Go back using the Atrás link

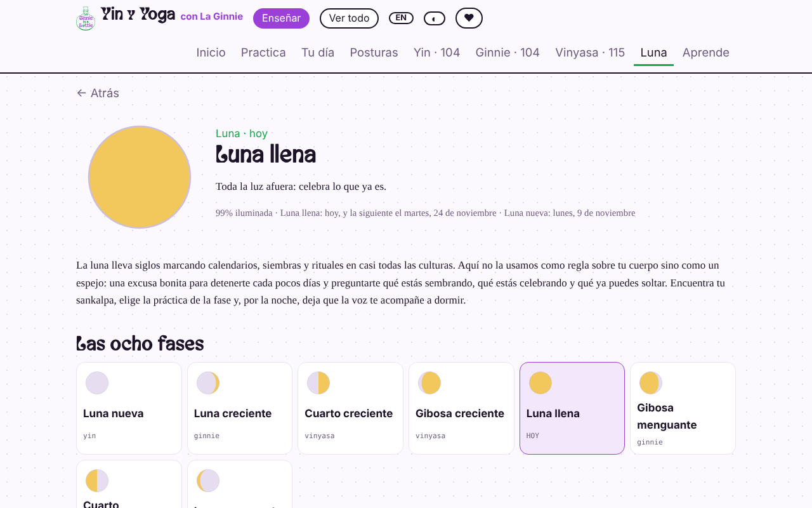[x=98, y=93]
